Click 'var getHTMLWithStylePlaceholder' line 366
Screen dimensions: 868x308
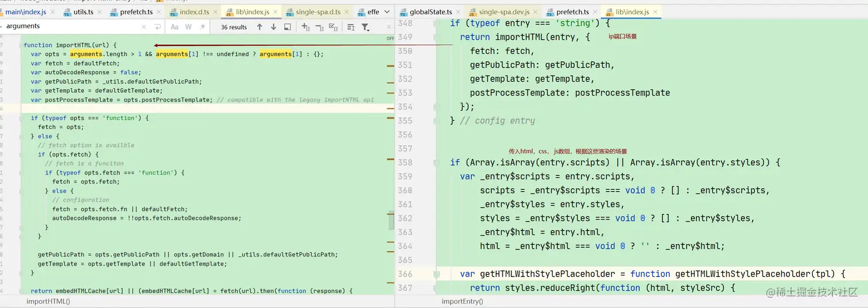click(x=653, y=274)
